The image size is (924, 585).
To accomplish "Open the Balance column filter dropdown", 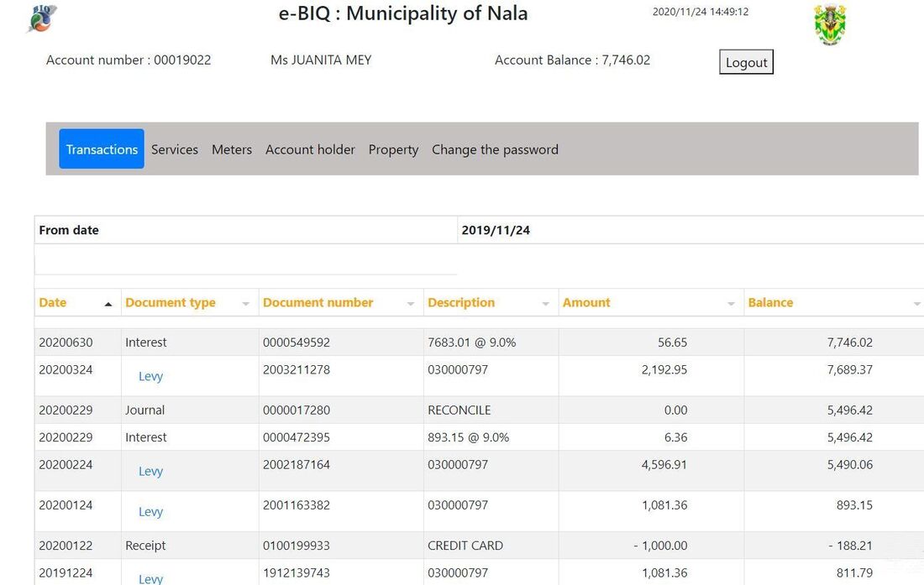I will pos(917,304).
